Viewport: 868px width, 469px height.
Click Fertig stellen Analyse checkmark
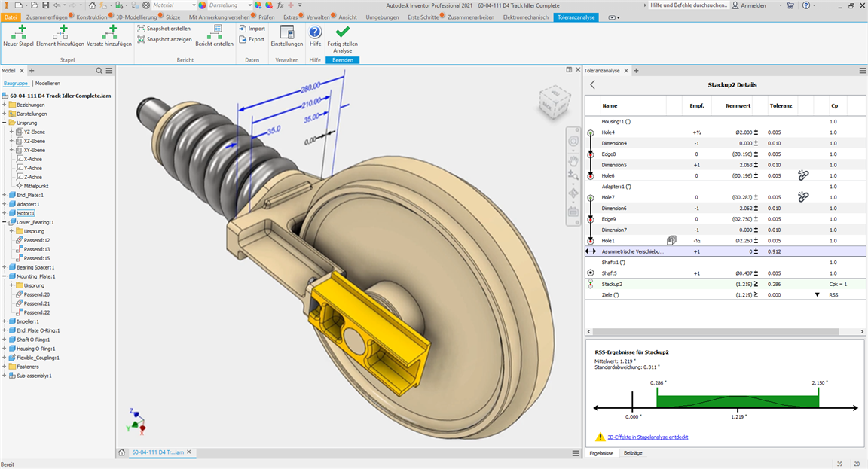pos(342,32)
